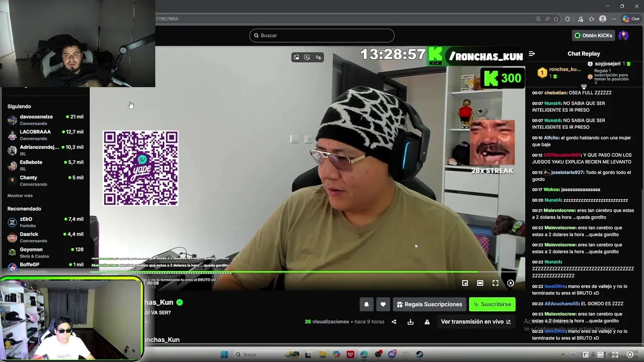The image size is (644, 362).
Task: Click the heart follow button under the video
Action: [x=383, y=304]
